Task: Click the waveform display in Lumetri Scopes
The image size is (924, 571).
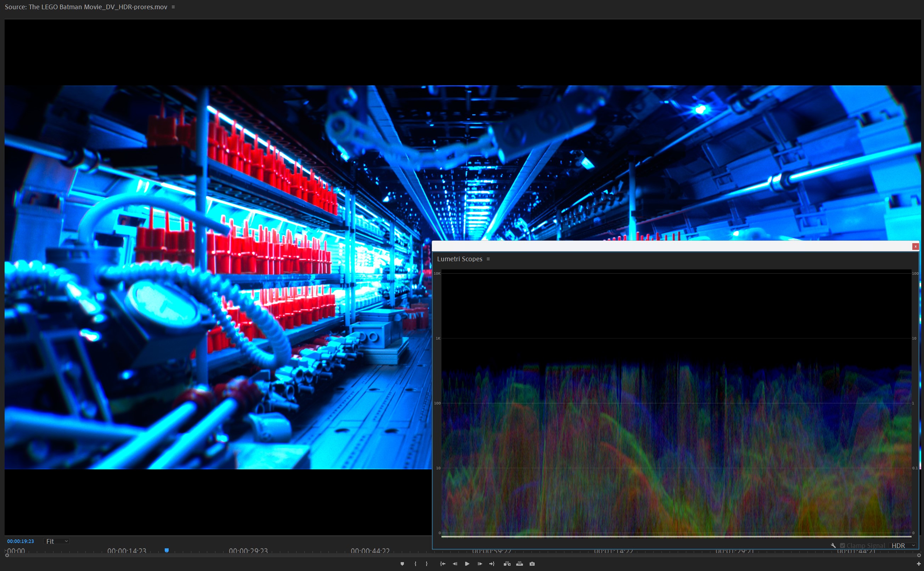Action: pos(676,403)
